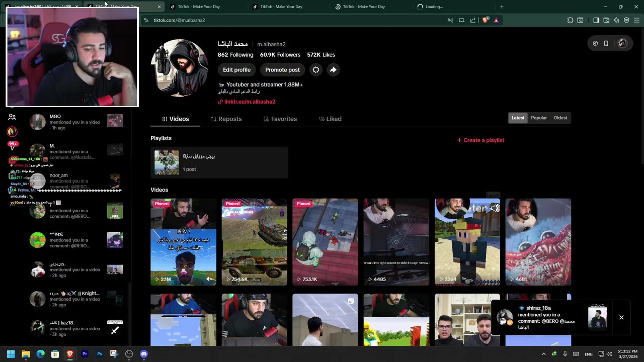This screenshot has height=362, width=644.
Task: Click the Edit profile button
Action: click(x=236, y=70)
